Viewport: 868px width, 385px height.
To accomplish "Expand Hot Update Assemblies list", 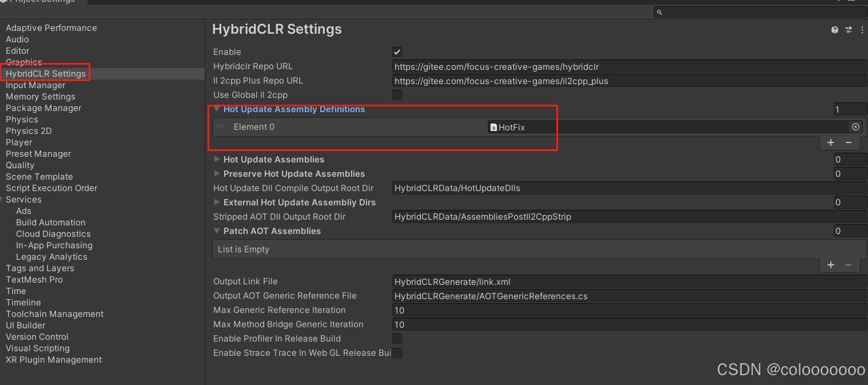I will tap(217, 159).
